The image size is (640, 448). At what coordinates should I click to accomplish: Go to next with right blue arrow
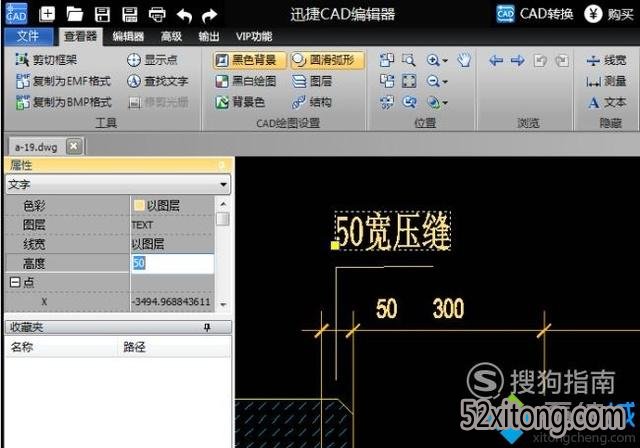tap(518, 61)
